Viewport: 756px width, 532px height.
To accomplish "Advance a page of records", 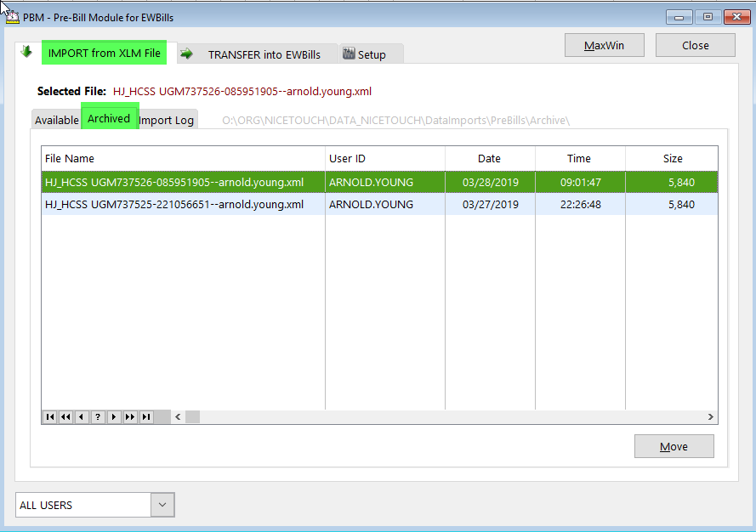I will [130, 416].
